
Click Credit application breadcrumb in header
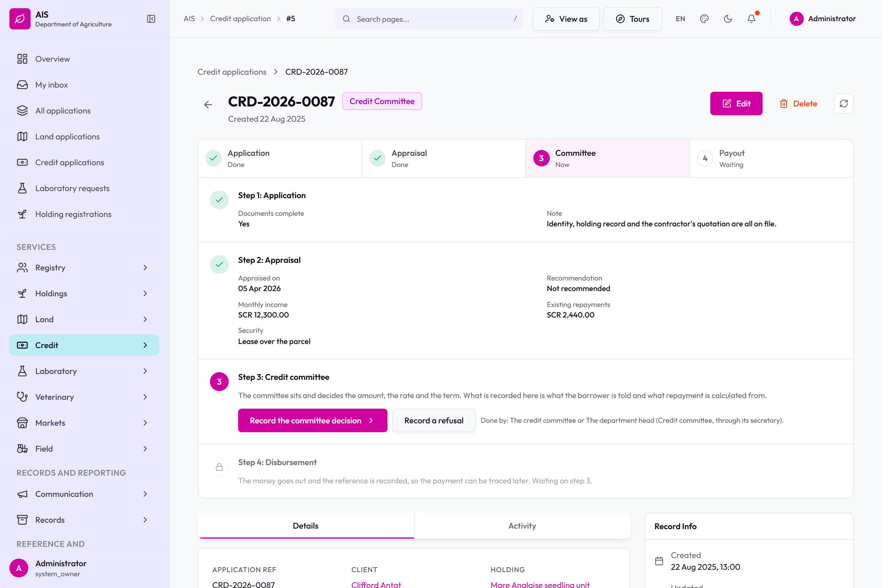(240, 19)
